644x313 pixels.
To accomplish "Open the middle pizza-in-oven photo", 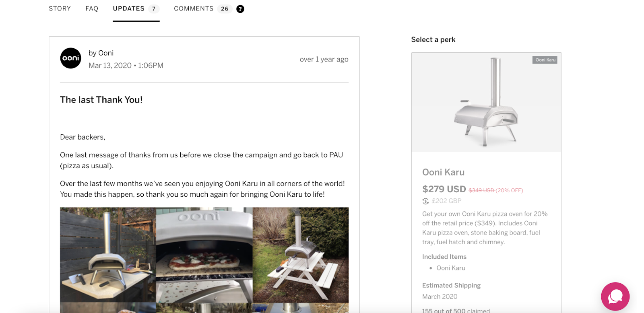I will click(204, 255).
